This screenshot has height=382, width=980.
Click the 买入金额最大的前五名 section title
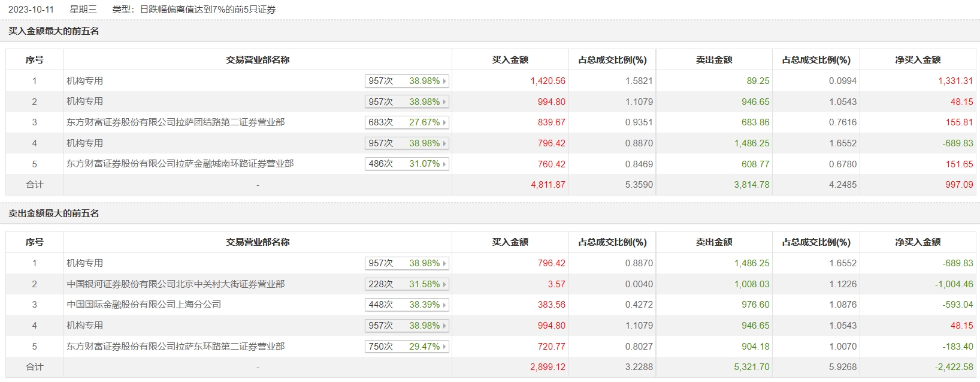54,31
